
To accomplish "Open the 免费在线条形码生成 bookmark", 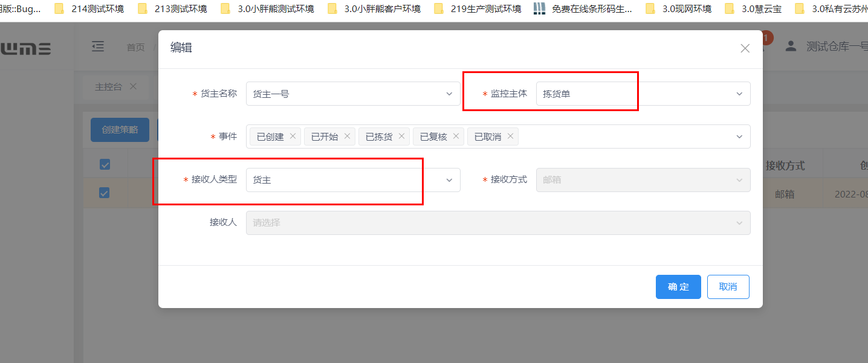I will click(583, 8).
